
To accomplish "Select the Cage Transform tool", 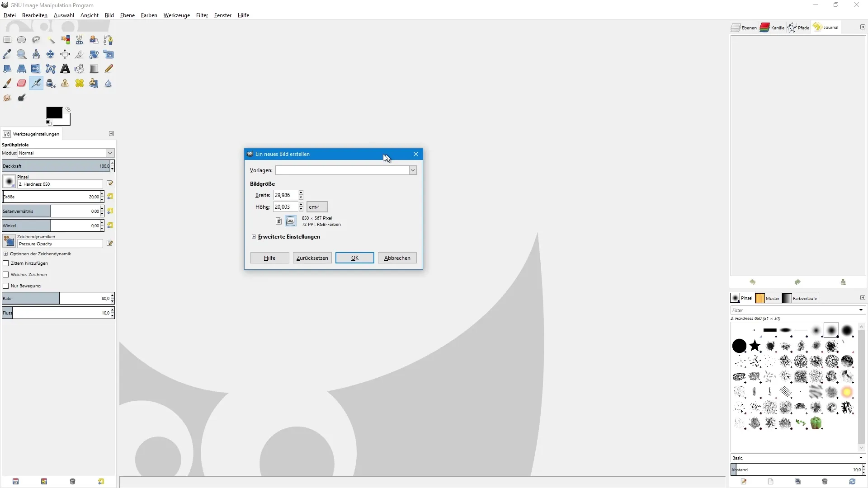I will [51, 69].
